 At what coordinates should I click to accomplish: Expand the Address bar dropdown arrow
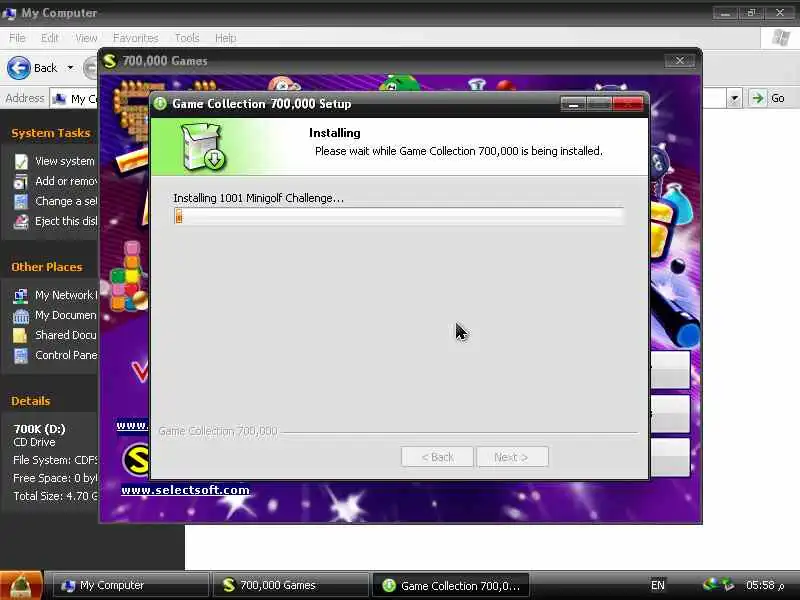734,98
